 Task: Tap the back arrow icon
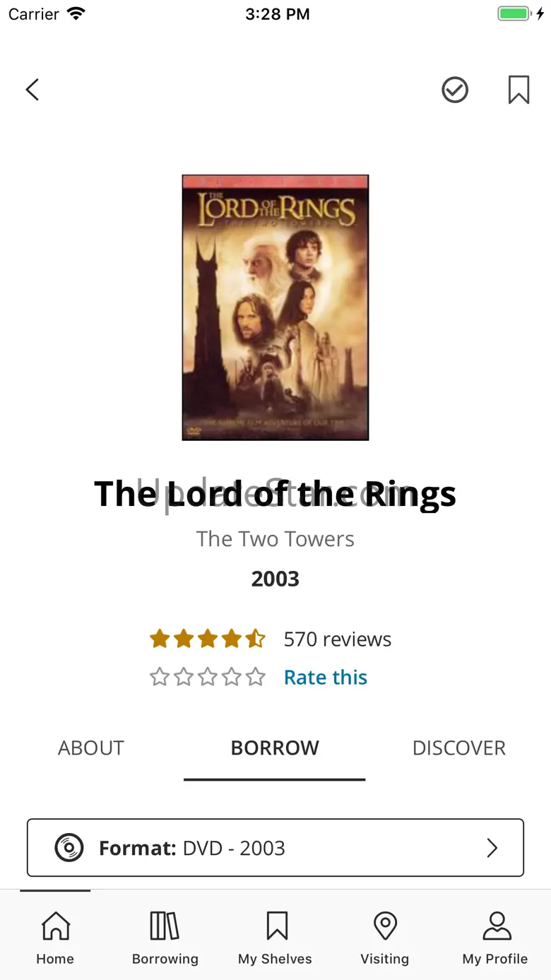[x=32, y=90]
